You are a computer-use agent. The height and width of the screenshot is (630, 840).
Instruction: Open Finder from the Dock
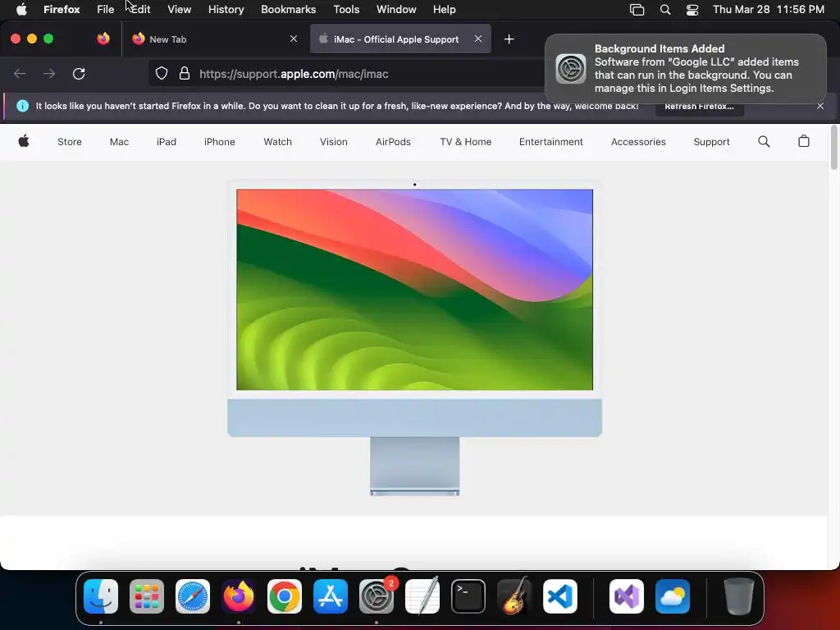tap(101, 596)
